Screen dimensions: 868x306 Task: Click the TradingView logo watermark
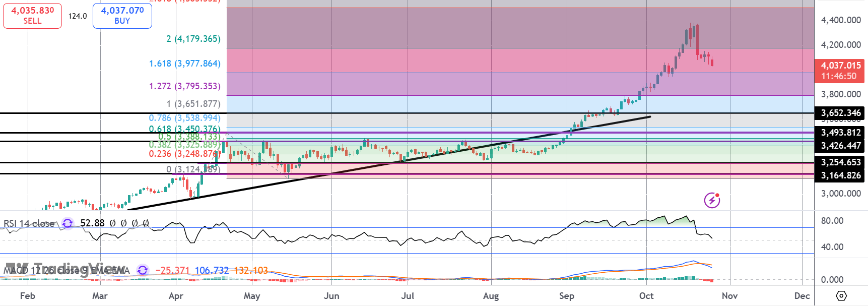[x=65, y=268]
